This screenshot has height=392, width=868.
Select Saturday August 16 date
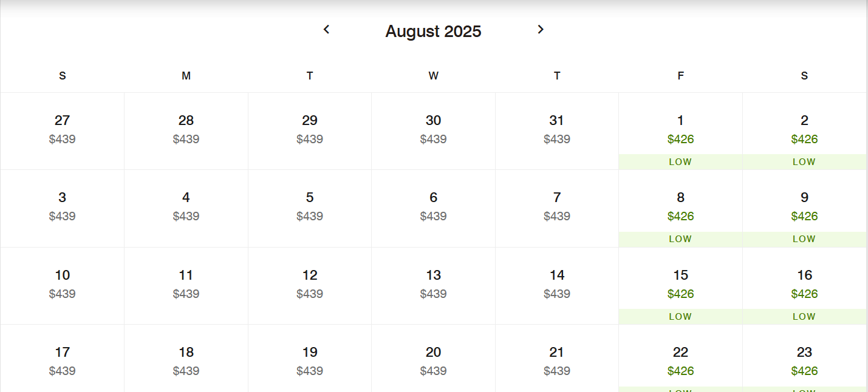click(x=804, y=286)
